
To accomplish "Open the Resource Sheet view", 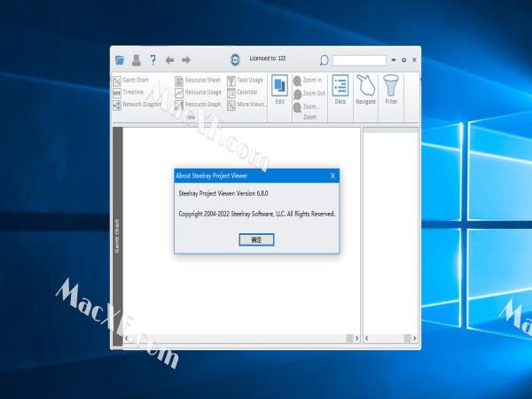I will click(x=198, y=80).
